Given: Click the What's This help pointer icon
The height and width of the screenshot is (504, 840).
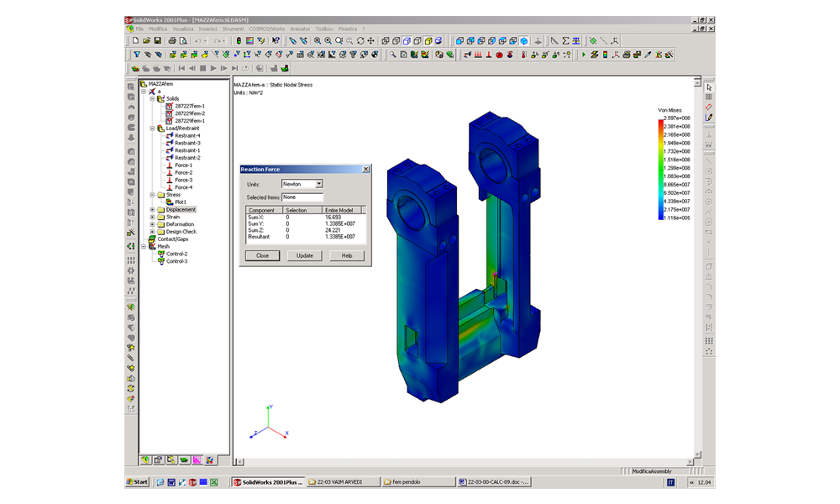Looking at the screenshot, I should [276, 40].
